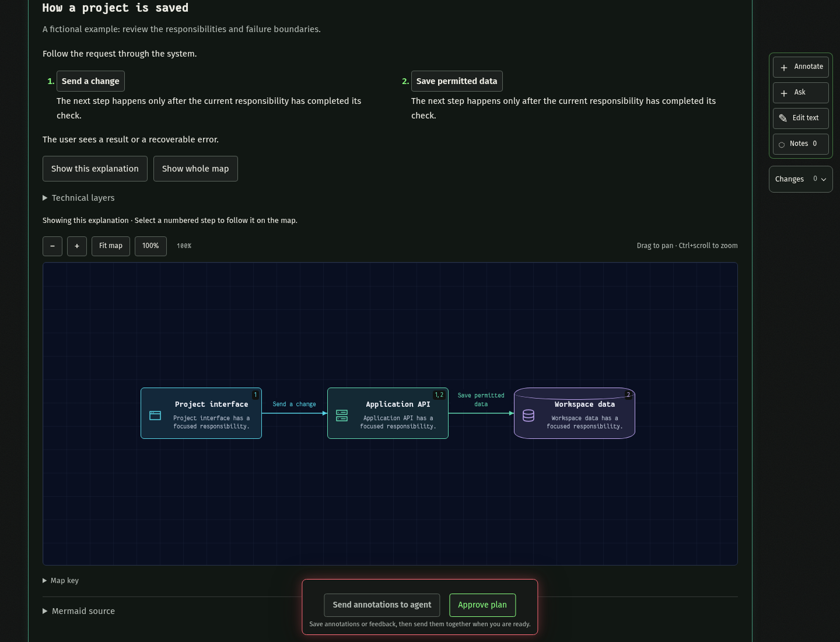Expand the Mermaid source section
This screenshot has width=840, height=642.
point(79,612)
